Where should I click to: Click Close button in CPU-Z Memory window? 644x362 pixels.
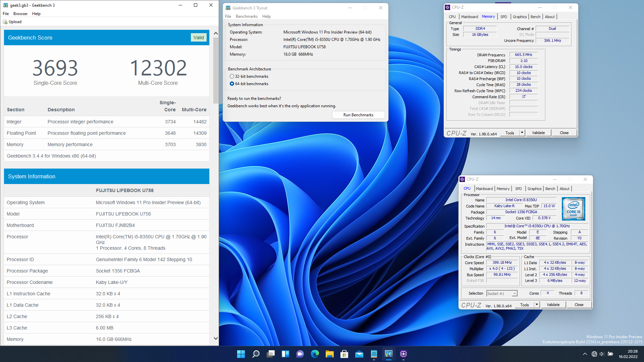pos(564,133)
